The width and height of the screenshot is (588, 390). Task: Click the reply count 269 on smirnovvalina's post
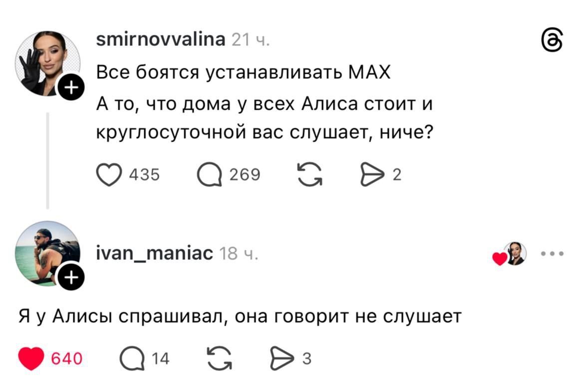coord(245,174)
